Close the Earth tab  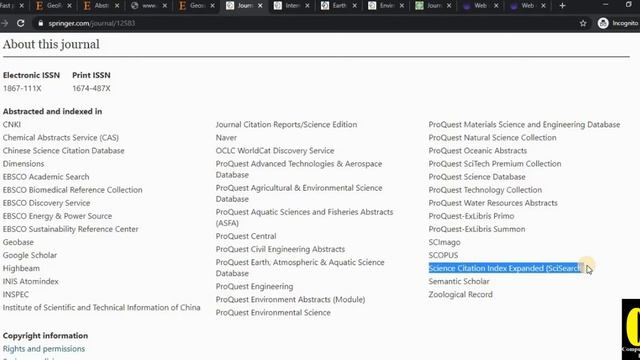tap(354, 6)
